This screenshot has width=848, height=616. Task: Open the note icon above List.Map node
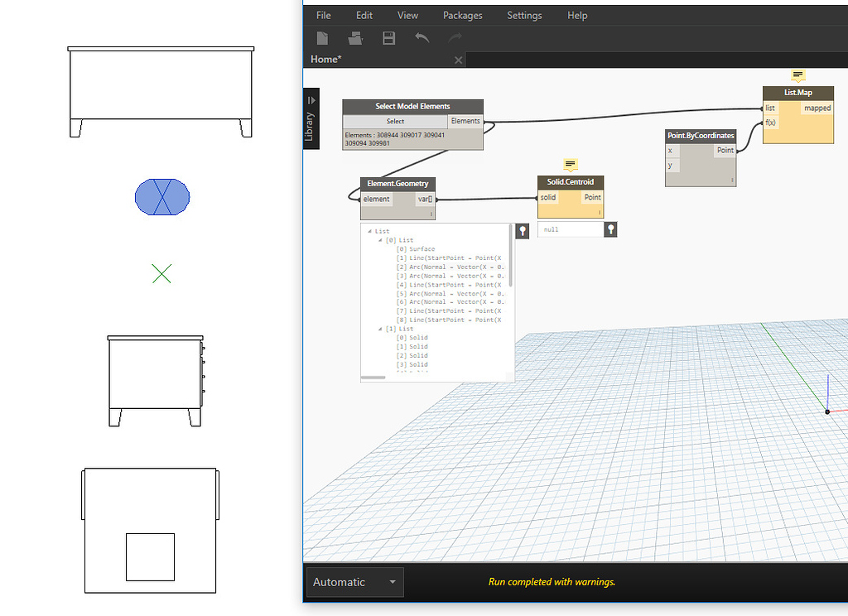pos(798,76)
